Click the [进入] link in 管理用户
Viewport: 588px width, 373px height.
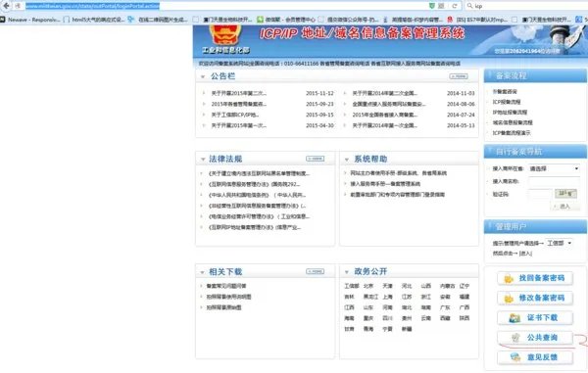pyautogui.click(x=525, y=254)
